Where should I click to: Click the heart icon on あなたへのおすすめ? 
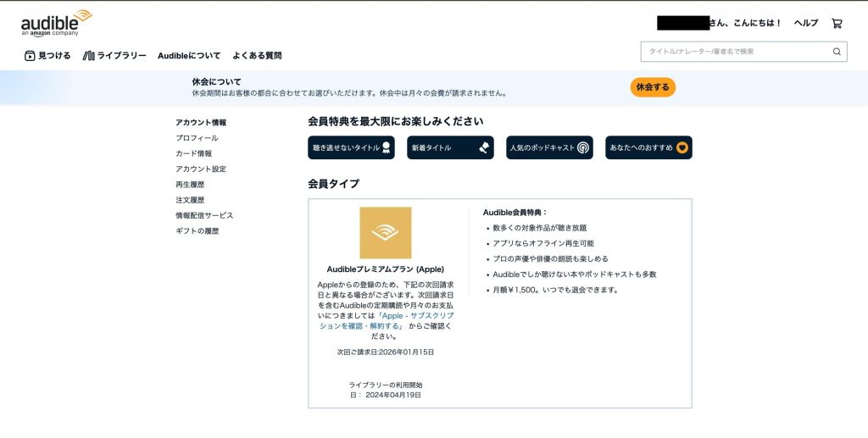[x=682, y=147]
